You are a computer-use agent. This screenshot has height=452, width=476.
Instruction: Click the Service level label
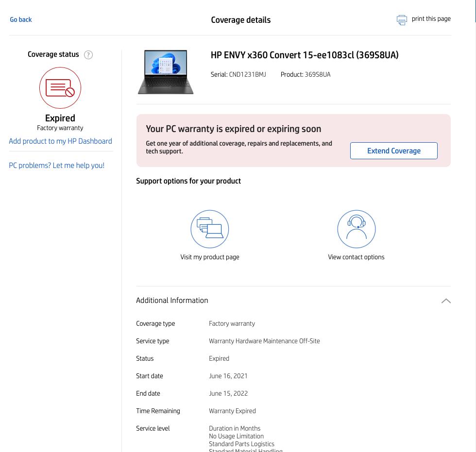(x=153, y=428)
